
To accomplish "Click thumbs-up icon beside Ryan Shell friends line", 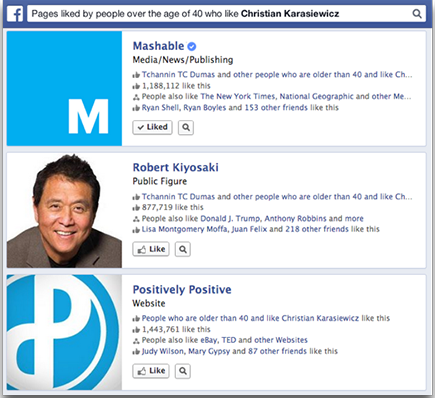I will click(x=136, y=108).
